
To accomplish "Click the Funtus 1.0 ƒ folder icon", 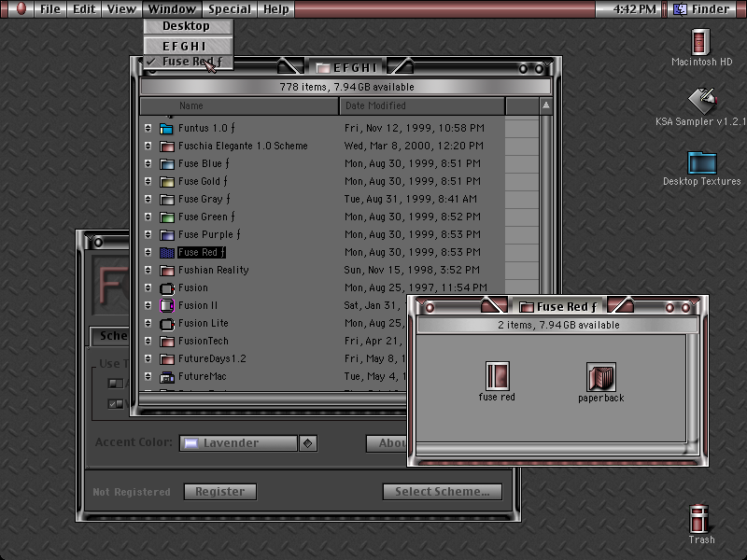I will [x=166, y=128].
